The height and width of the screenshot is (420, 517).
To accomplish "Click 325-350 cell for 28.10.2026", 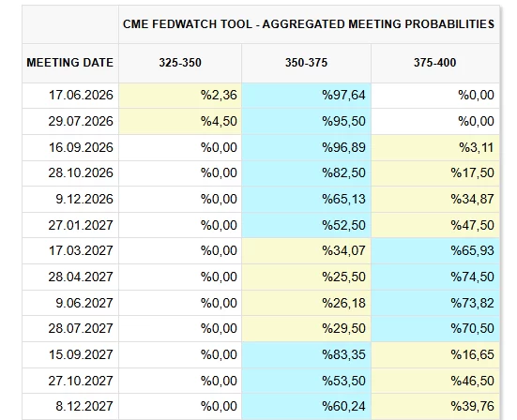I will [180, 173].
